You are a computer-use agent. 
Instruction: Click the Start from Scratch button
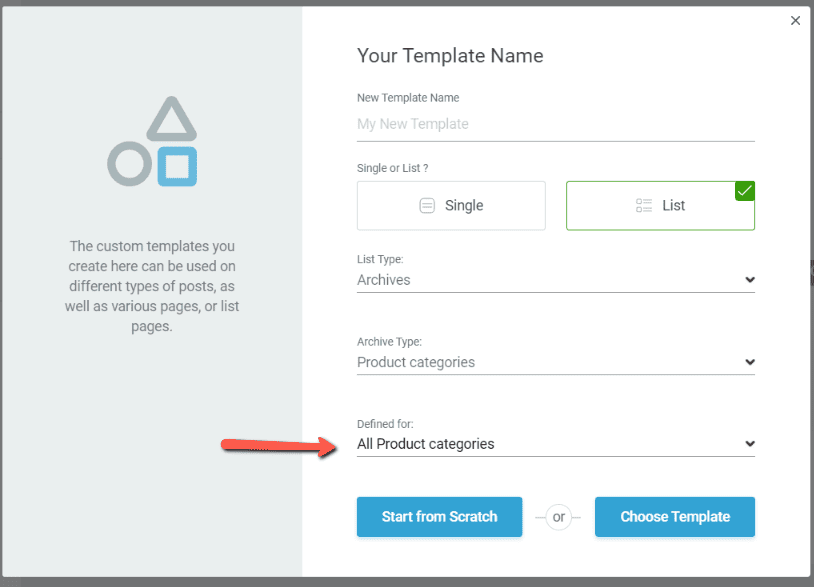439,517
